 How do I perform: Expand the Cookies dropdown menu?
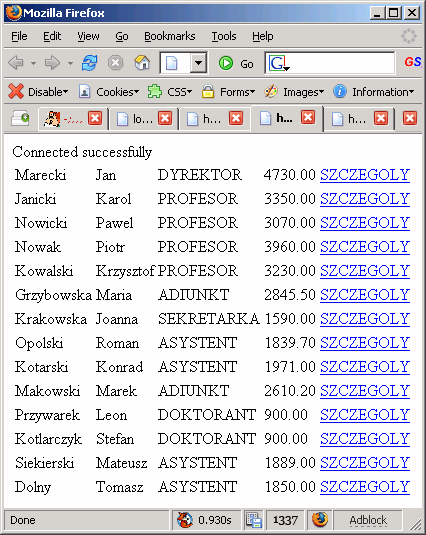click(109, 91)
